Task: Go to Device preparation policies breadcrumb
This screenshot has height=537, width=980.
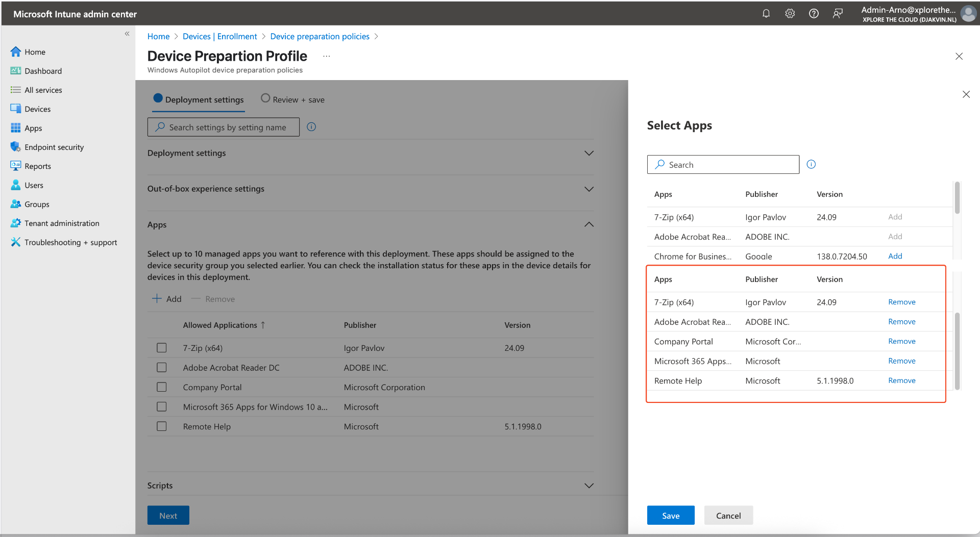Action: pyautogui.click(x=320, y=36)
